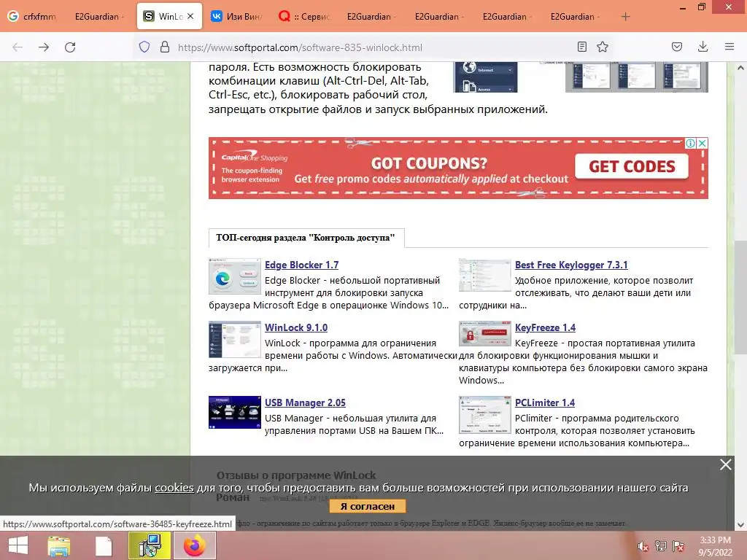Open a new browser tab

[x=625, y=17]
